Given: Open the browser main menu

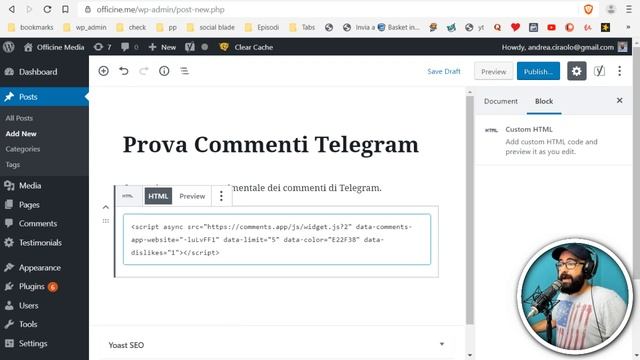Looking at the screenshot, I should pos(629,9).
